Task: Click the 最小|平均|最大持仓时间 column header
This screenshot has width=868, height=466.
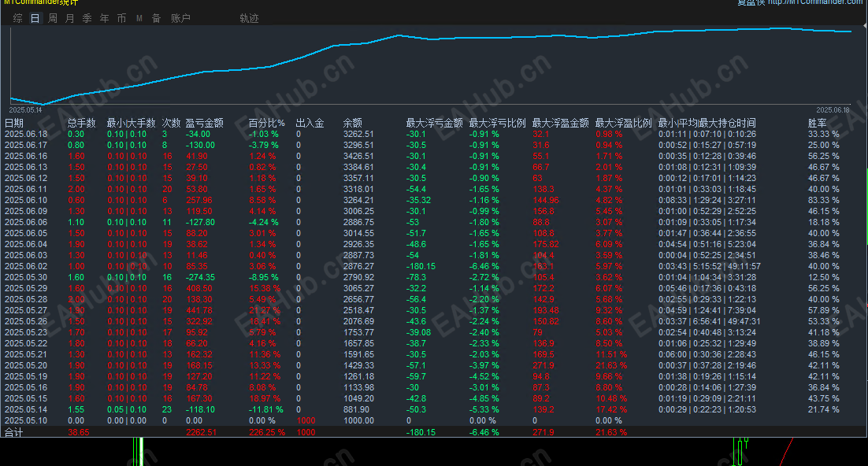Action: pos(707,123)
